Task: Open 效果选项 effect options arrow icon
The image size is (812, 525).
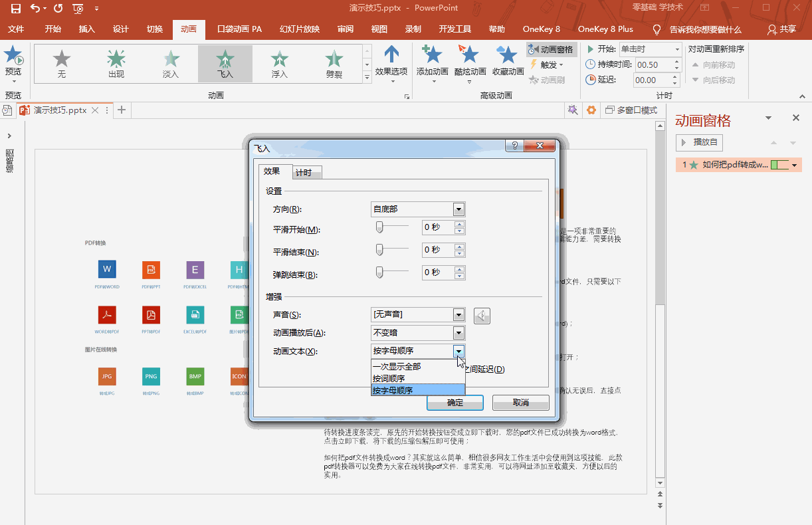Action: (391, 54)
